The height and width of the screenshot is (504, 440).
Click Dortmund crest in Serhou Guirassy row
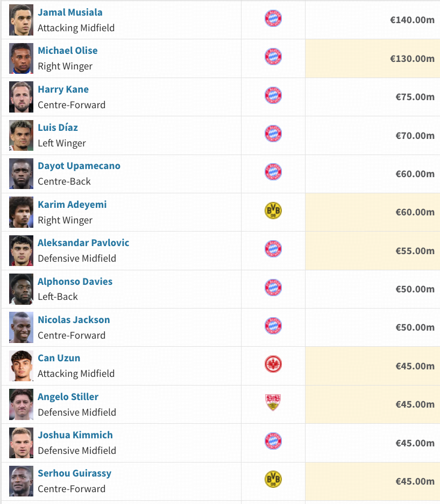click(273, 479)
